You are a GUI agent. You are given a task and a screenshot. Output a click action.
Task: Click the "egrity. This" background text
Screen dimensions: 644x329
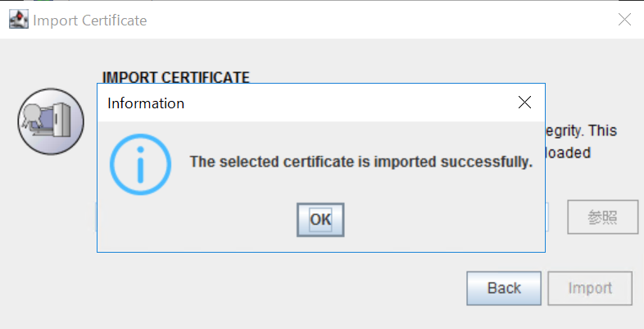point(580,130)
